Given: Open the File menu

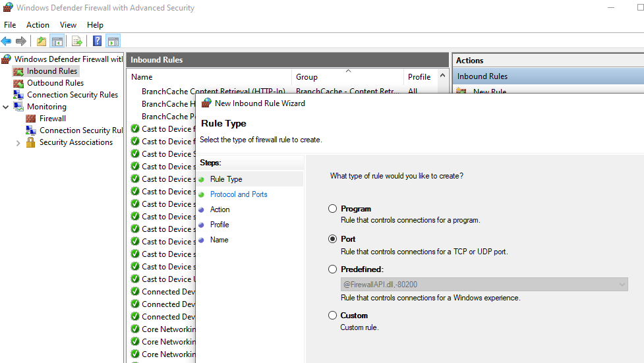Looking at the screenshot, I should (x=10, y=25).
